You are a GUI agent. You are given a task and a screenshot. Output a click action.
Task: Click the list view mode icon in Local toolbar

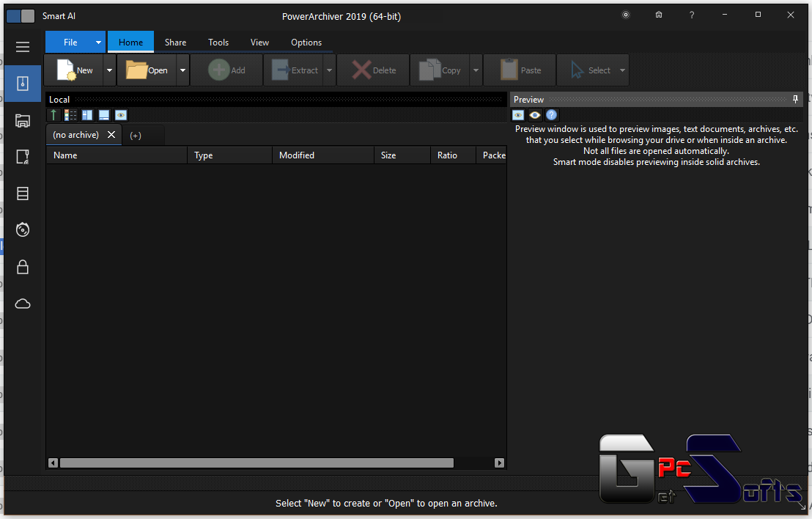point(70,115)
